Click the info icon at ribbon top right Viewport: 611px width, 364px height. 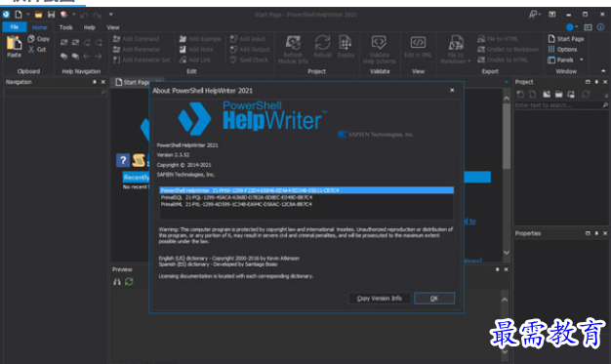601,27
